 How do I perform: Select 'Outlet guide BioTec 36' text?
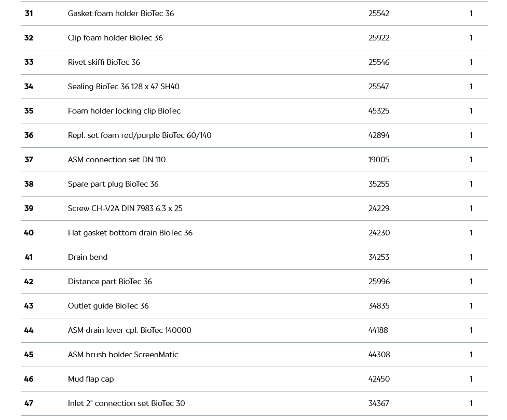pos(108,306)
